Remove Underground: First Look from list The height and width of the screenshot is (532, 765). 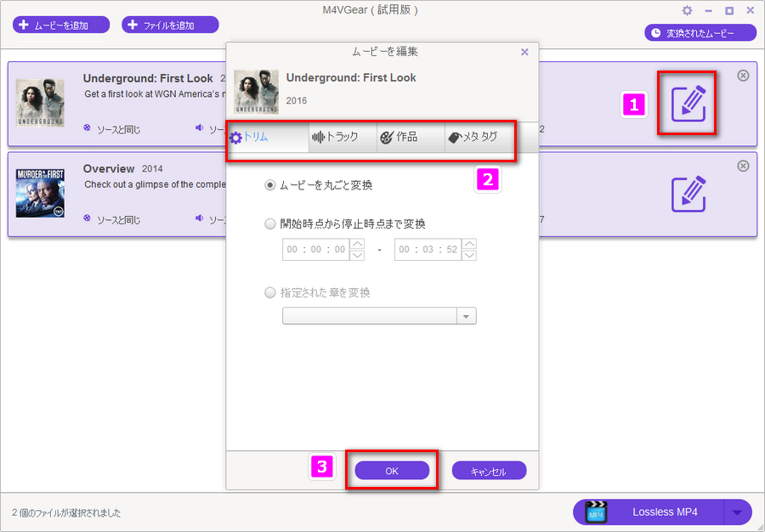743,75
